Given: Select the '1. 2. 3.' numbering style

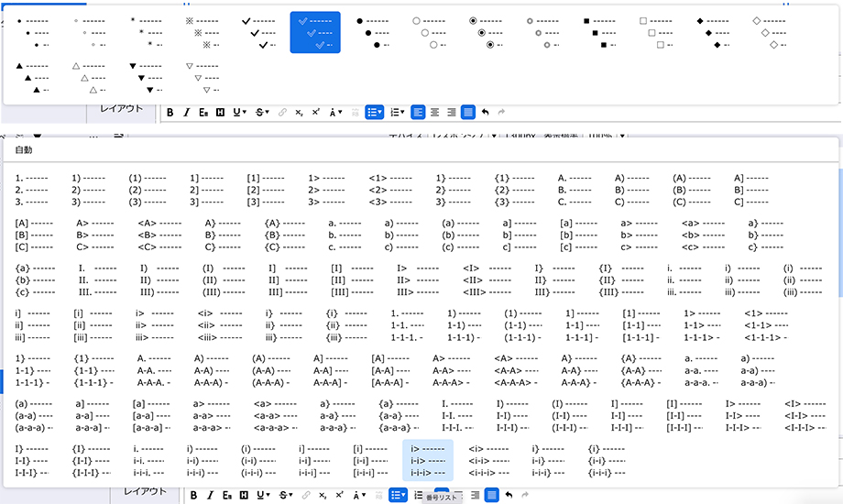Looking at the screenshot, I should [32, 189].
